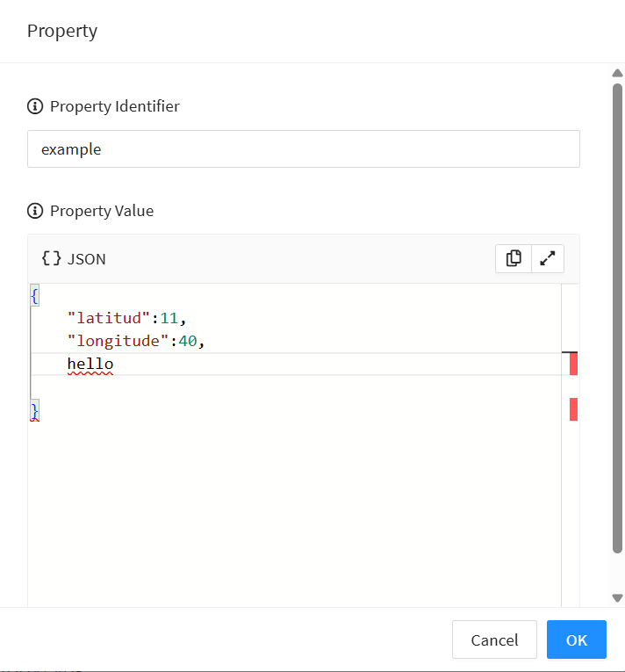Click the lower red error marker in the editor ruler

pos(573,409)
